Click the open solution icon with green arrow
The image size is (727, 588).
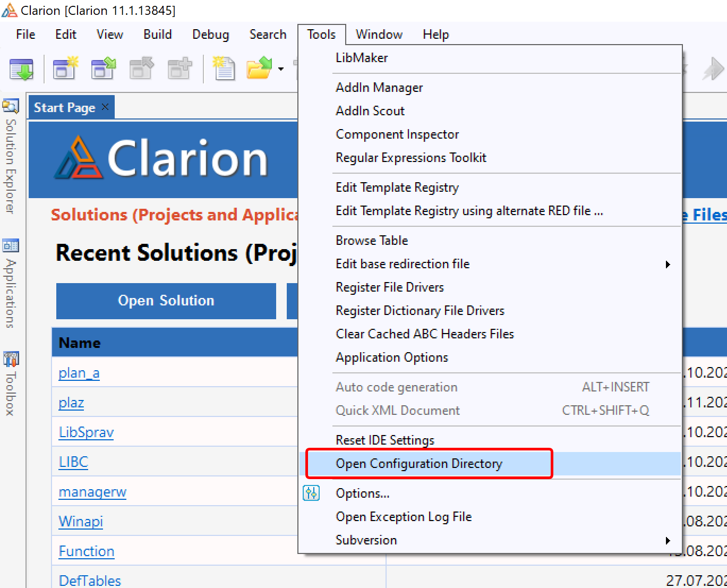click(104, 69)
